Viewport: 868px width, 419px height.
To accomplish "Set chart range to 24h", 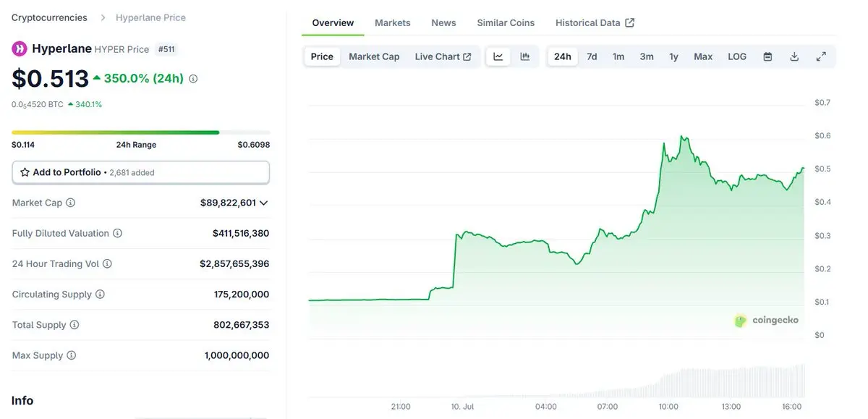I will pos(563,56).
